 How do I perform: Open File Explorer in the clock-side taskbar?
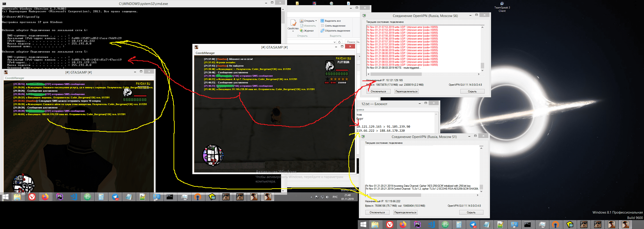[x=17, y=197]
